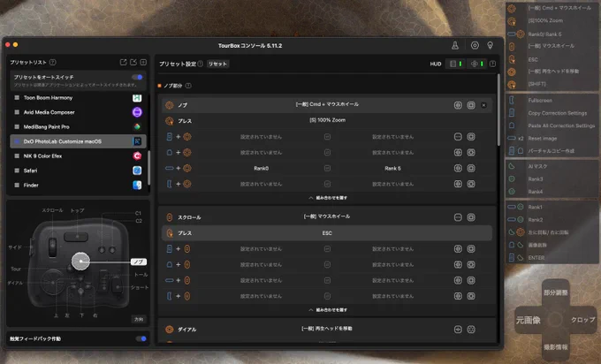Click the haptic icon in Rank0 row
This screenshot has height=364, width=601.
458,168
